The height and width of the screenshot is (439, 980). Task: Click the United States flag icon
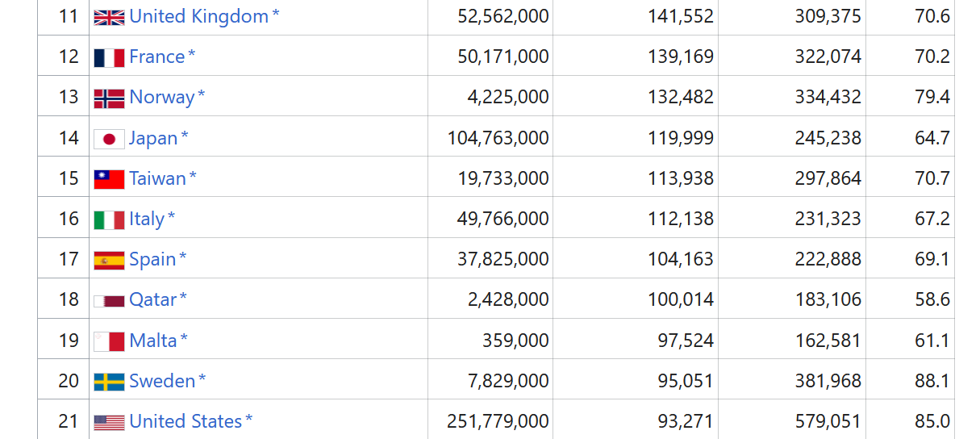(x=109, y=422)
